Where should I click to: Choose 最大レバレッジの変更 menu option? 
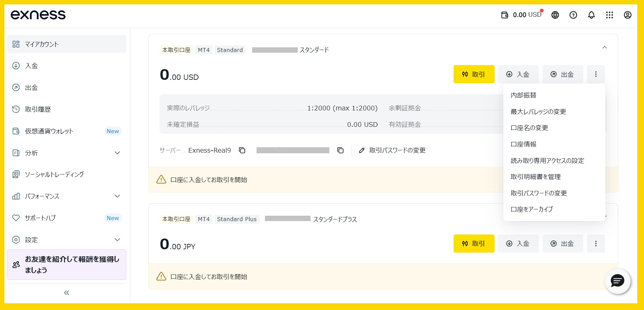click(538, 112)
